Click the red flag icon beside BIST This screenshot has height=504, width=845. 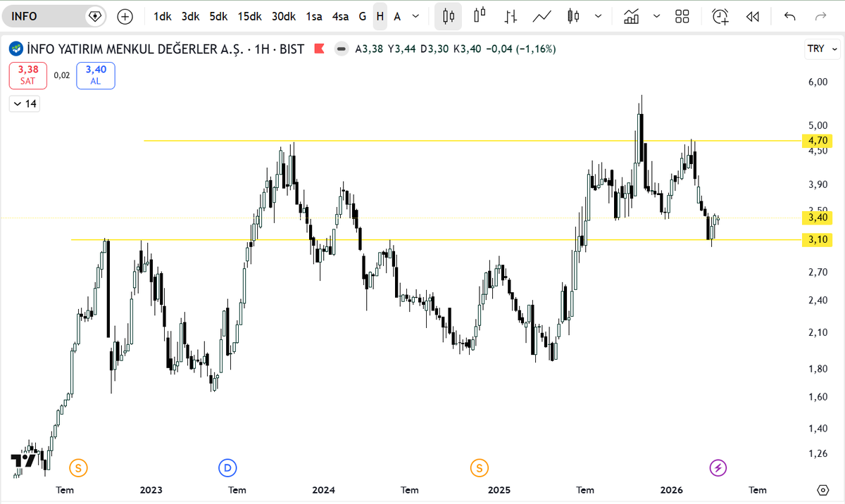(319, 49)
